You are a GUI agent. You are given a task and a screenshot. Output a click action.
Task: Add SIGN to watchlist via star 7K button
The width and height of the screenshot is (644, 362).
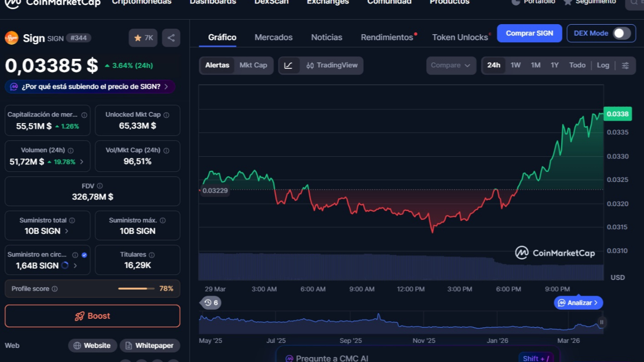143,38
